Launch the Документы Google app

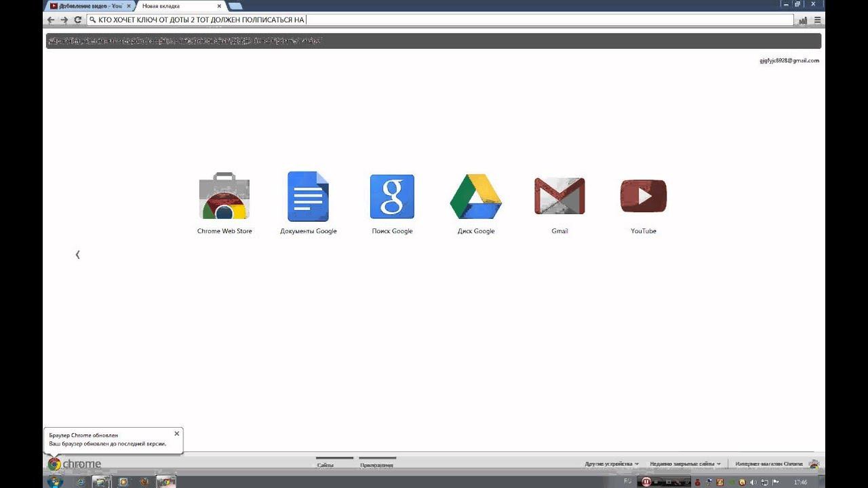pyautogui.click(x=308, y=196)
